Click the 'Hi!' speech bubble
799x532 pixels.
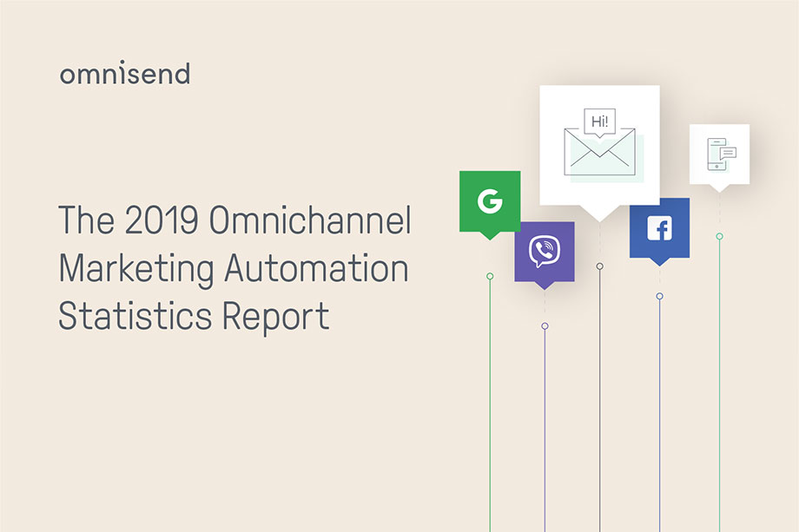(600, 122)
